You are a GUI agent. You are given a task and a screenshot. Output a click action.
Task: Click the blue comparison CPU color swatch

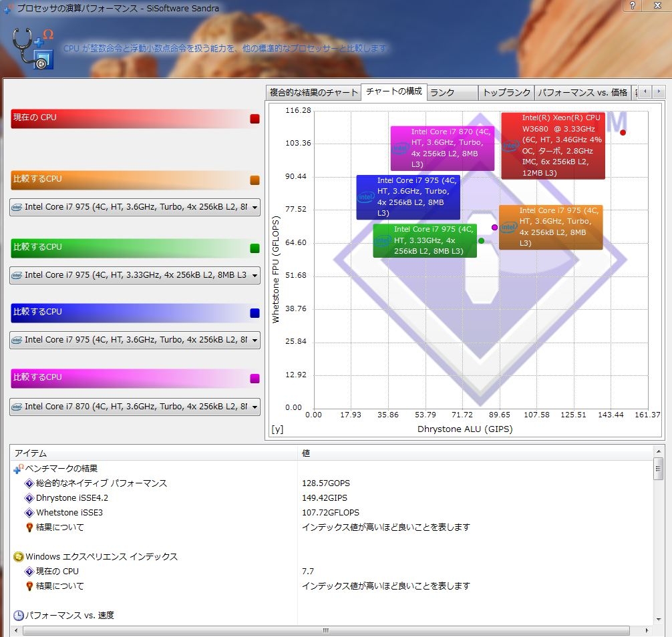pos(255,312)
